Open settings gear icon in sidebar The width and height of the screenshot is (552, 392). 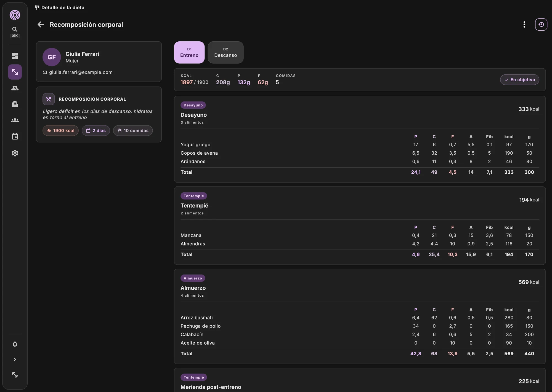(x=15, y=153)
